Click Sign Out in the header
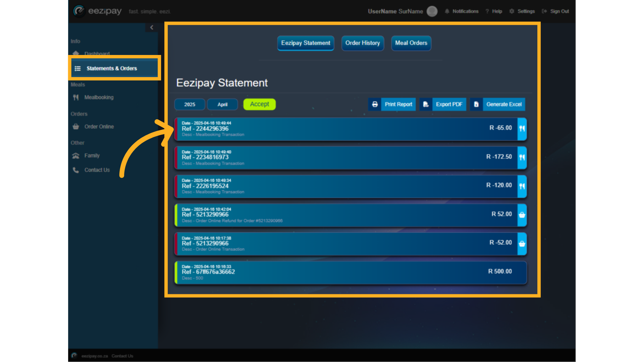Image resolution: width=644 pixels, height=362 pixels. (559, 11)
